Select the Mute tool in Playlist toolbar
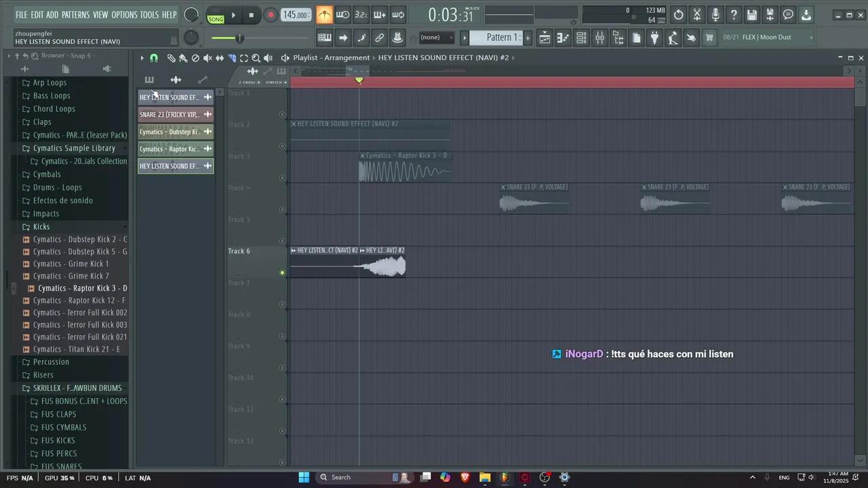Viewport: 868px width, 488px height. pos(208,58)
